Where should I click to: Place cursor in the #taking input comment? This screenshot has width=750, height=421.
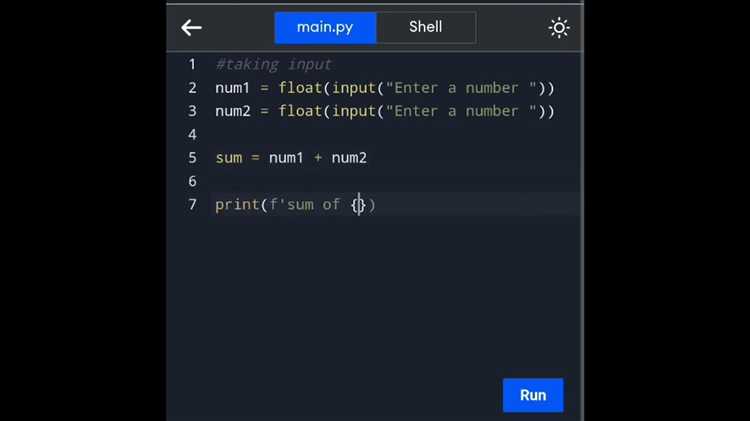click(x=273, y=64)
